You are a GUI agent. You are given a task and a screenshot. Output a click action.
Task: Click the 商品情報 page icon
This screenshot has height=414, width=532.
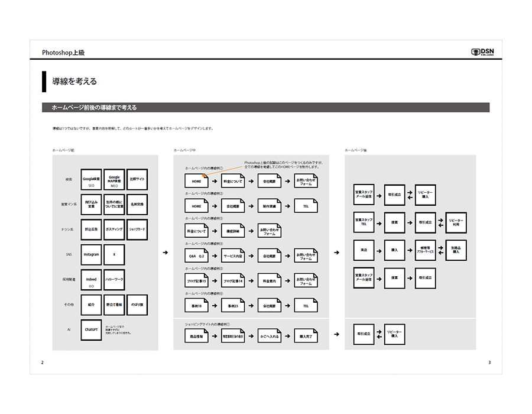coord(196,336)
